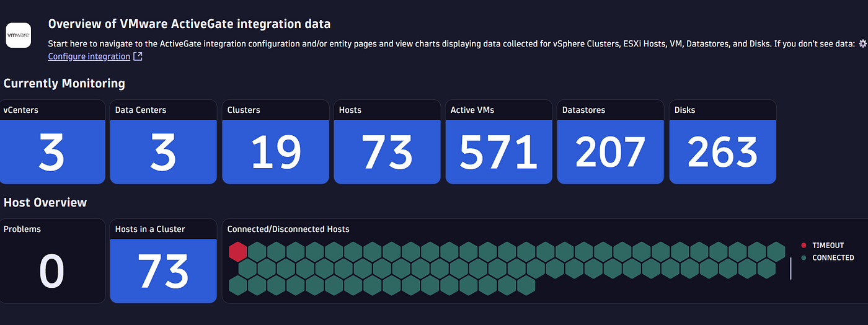This screenshot has height=325, width=868.
Task: Click the Currently Monitoring heading
Action: [x=64, y=83]
